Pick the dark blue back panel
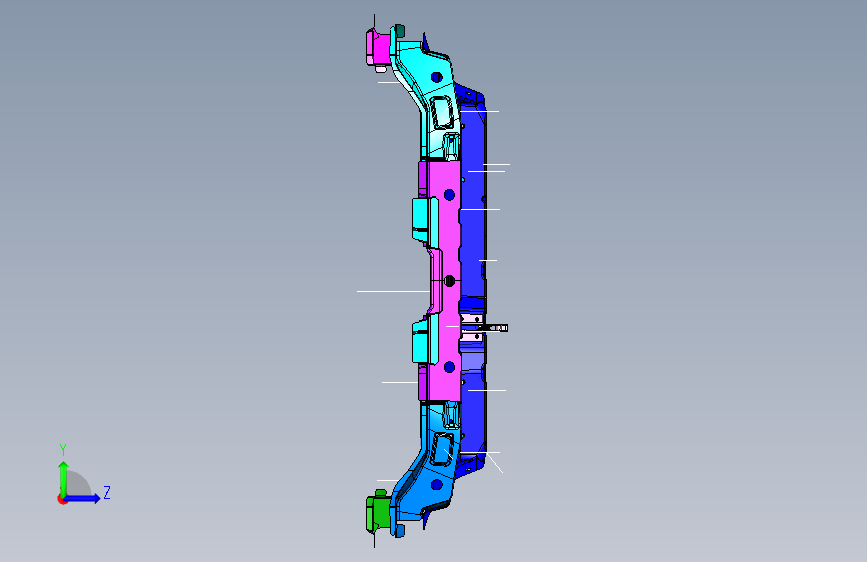 point(474,238)
